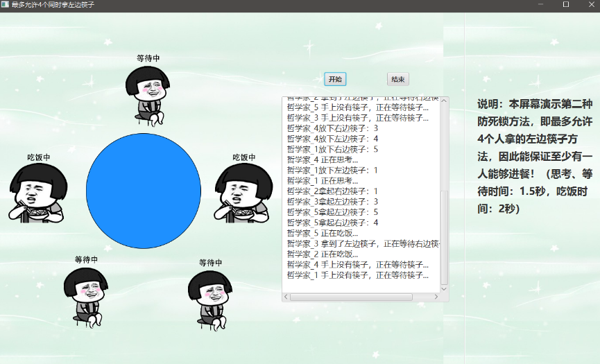
Task: Select log line 哲学家_1放下右边筷子: 5
Action: click(x=332, y=149)
